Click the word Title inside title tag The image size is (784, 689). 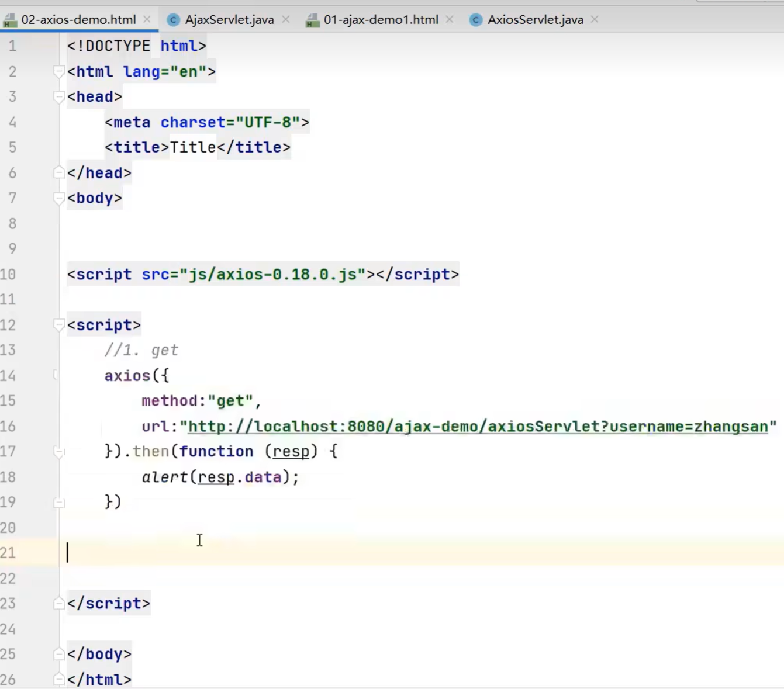click(x=193, y=147)
